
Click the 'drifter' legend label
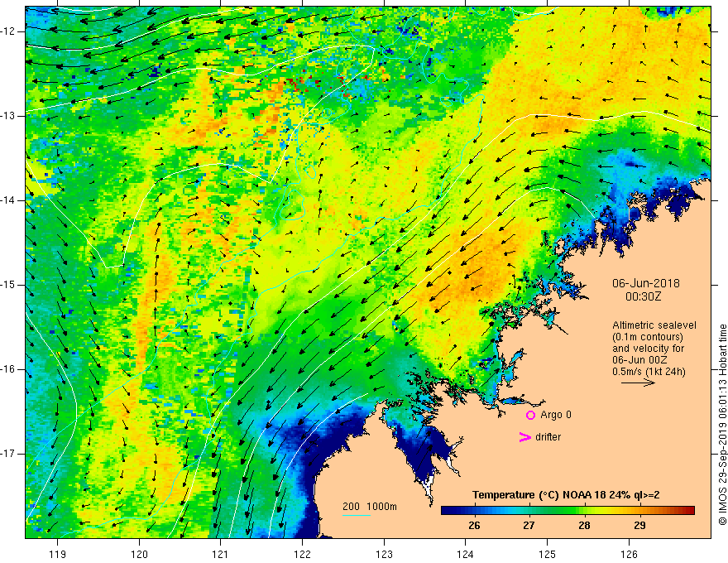548,437
